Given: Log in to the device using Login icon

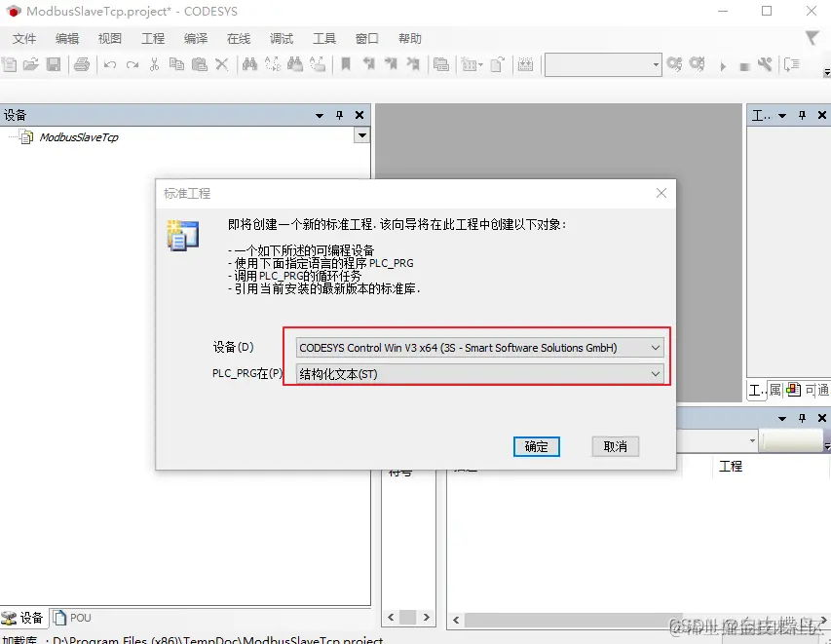Looking at the screenshot, I should pos(672,65).
